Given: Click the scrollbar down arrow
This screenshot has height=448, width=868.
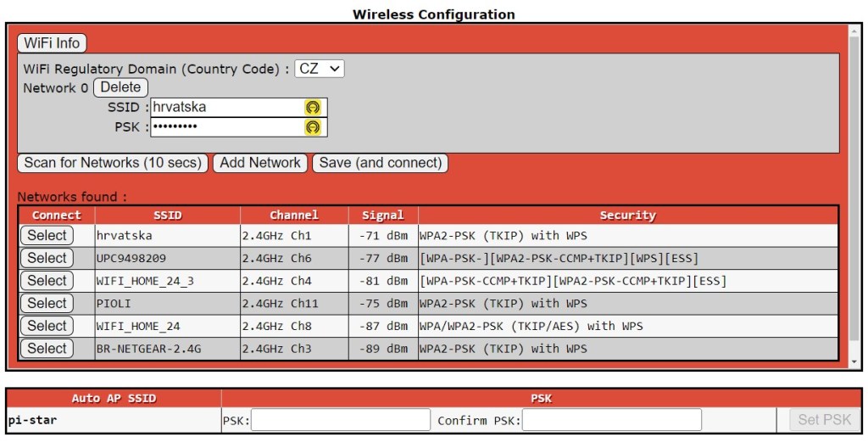Looking at the screenshot, I should 854,362.
